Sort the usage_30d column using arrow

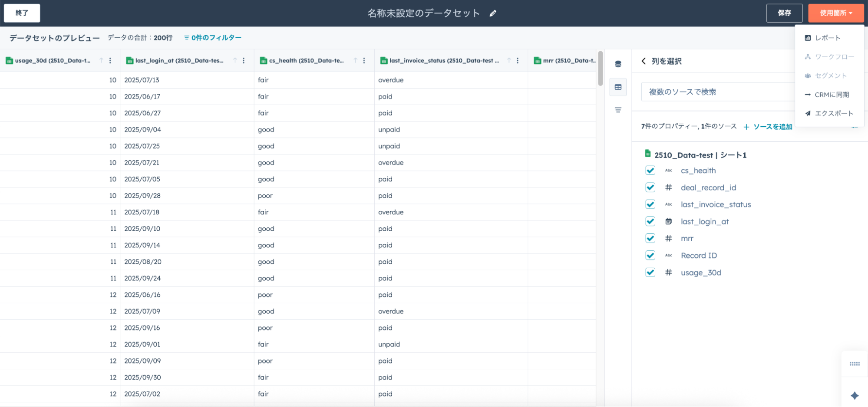101,61
